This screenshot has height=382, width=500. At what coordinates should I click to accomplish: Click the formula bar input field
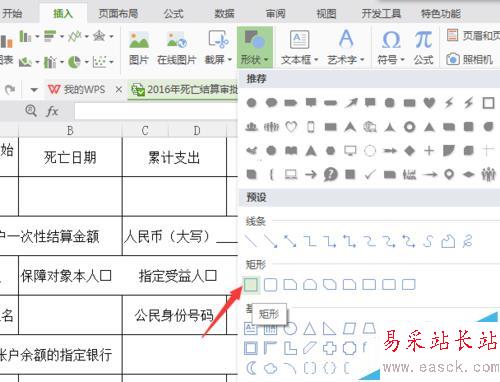(156, 111)
